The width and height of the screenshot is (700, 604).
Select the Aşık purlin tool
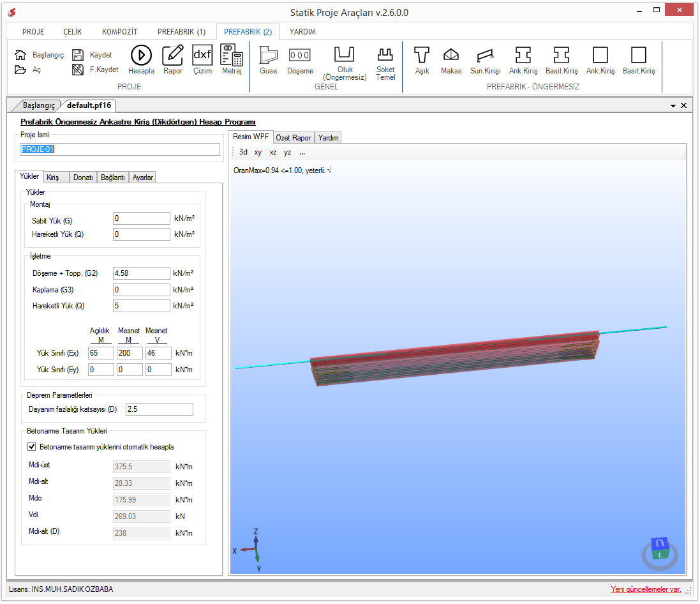[x=422, y=60]
